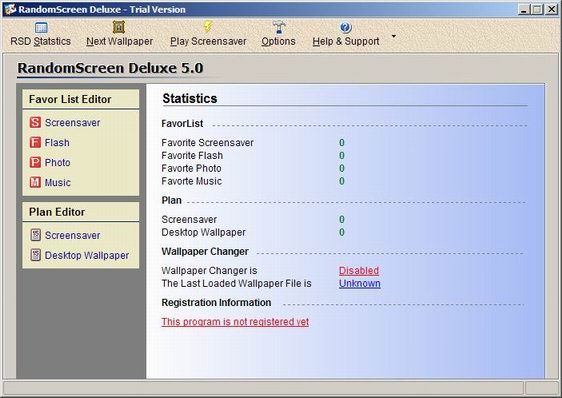Click the 'Statistics' panel title
Screen dimensions: 562x398
[x=190, y=99]
